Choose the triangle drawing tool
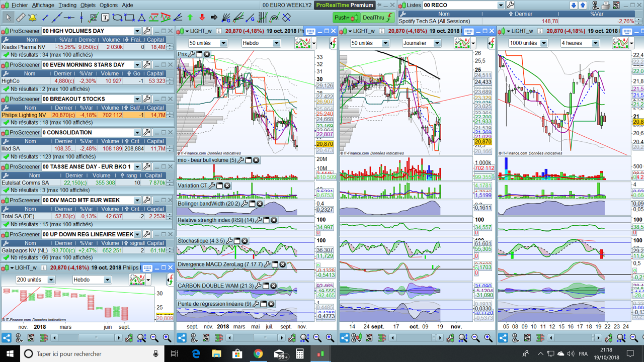This screenshot has width=644, height=362. tap(142, 18)
